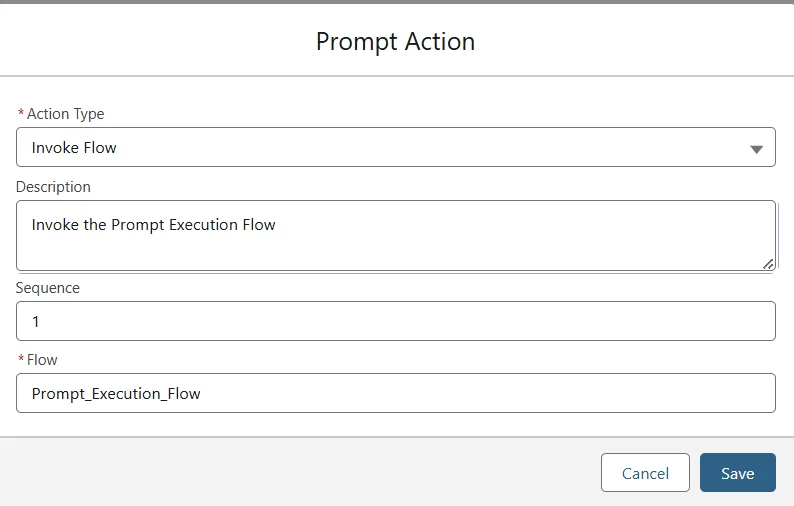Select the 'Invoke Flow' selected value text
The image size is (794, 506).
[74, 148]
